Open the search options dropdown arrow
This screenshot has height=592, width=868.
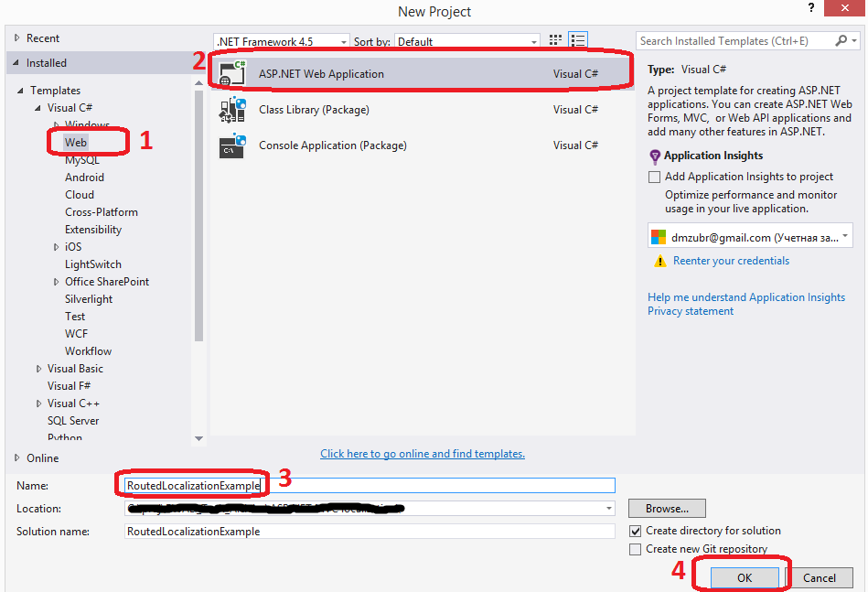coord(854,41)
